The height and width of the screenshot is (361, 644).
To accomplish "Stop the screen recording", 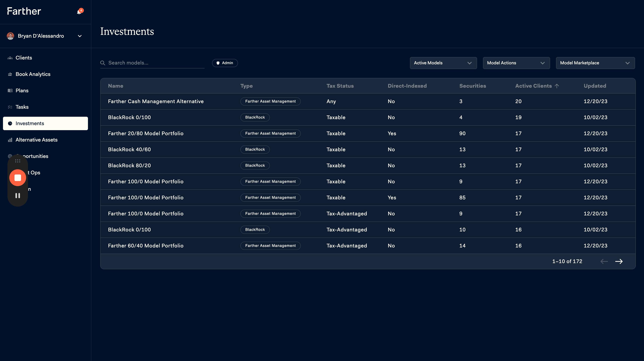I will tap(18, 178).
